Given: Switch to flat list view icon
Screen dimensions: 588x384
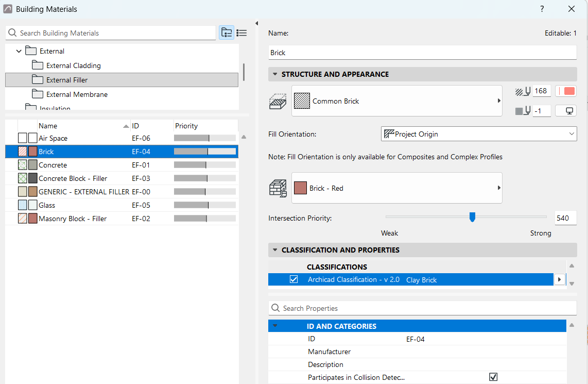Looking at the screenshot, I should [x=241, y=33].
